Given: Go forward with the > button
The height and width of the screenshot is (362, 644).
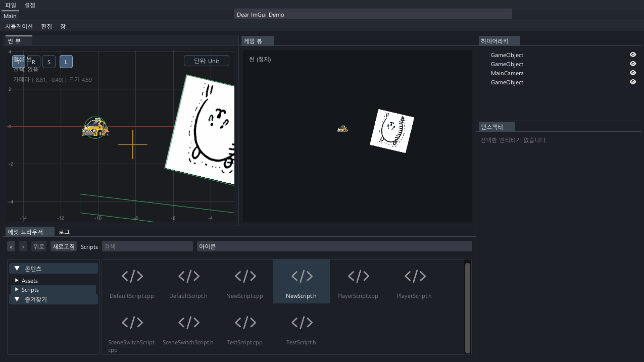Looking at the screenshot, I should (x=23, y=246).
